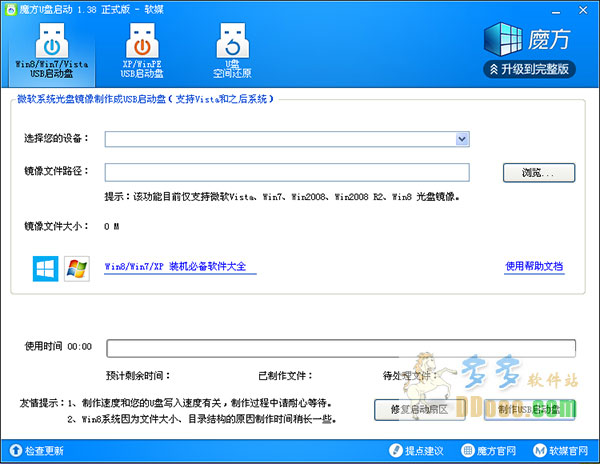Open Win8/Win7/XP 装机必备软件大全 link
This screenshot has height=464, width=600.
coord(176,266)
